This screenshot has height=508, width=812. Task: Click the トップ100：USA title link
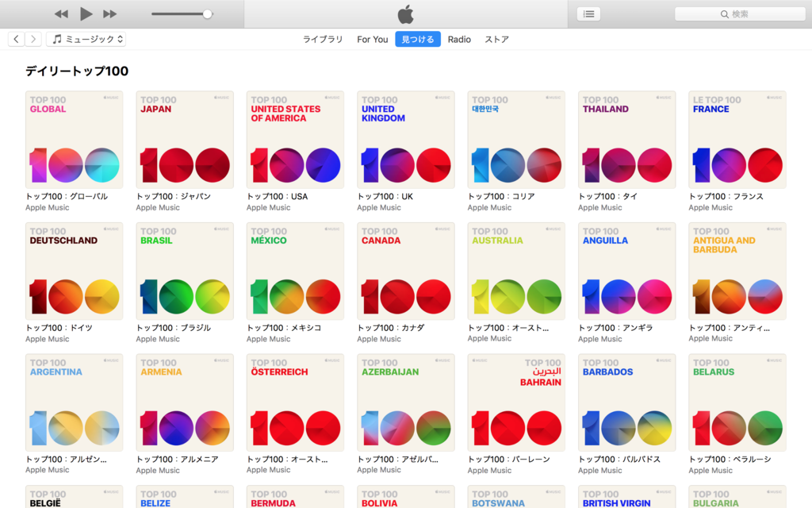(277, 197)
